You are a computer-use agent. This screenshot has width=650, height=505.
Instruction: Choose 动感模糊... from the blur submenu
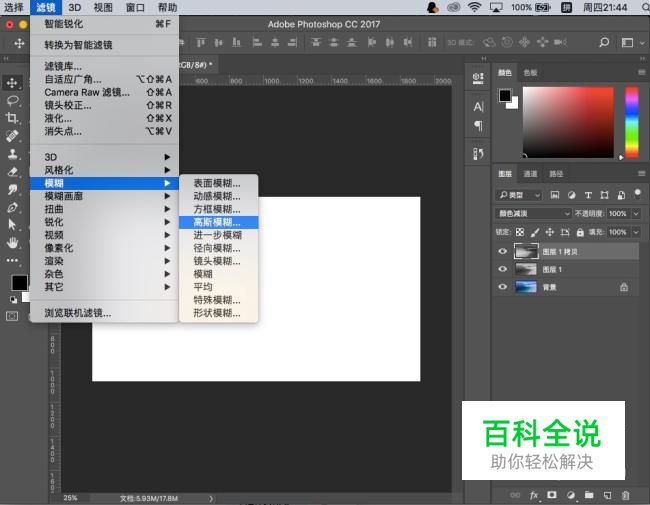217,196
